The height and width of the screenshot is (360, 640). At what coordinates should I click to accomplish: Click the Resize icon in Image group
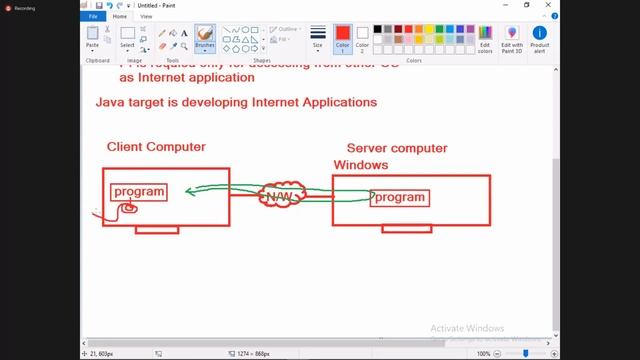pos(143,39)
